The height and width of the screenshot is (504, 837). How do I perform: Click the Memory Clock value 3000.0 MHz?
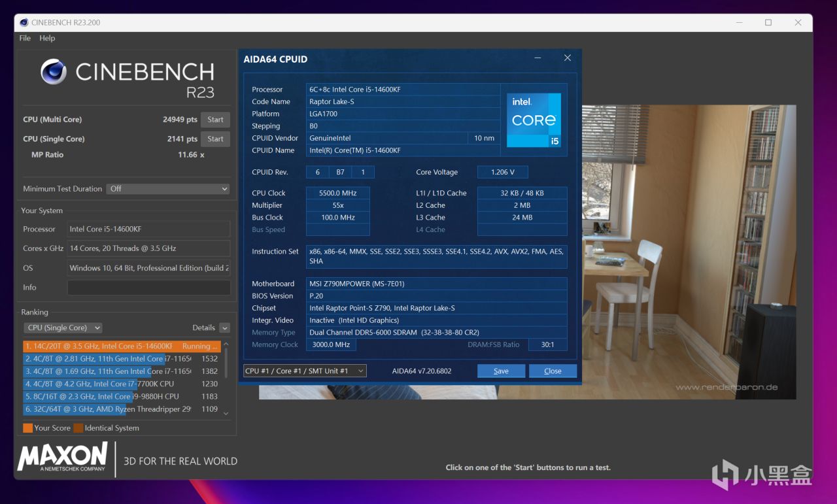coord(331,344)
